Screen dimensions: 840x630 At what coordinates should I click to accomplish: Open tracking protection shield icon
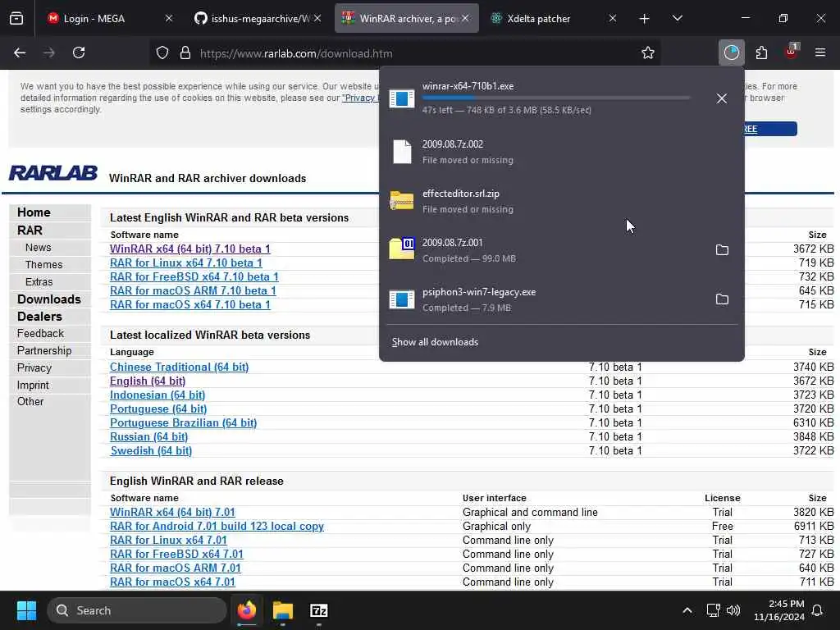coord(162,53)
